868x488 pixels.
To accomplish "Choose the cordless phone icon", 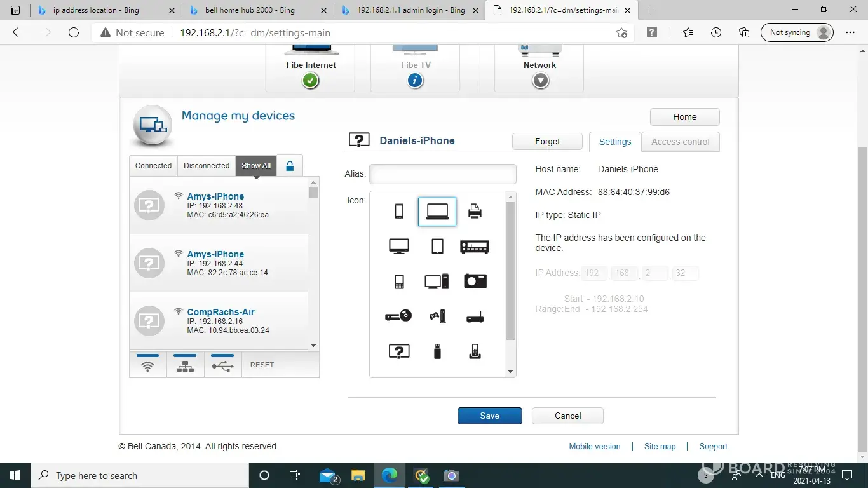I will click(475, 351).
